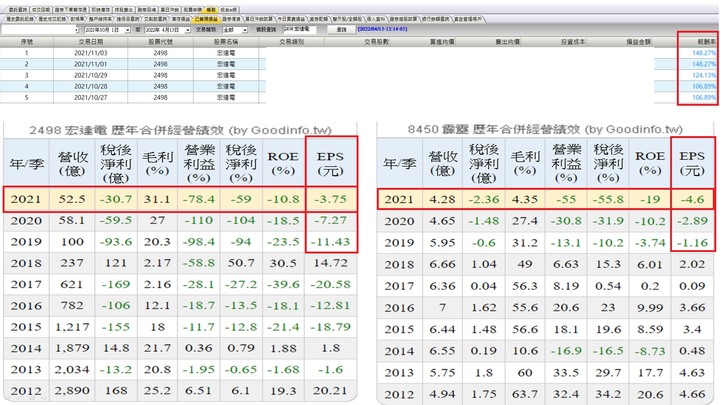Switch to the 交割款查詢 sub-tab
The image size is (720, 405).
(x=156, y=19)
